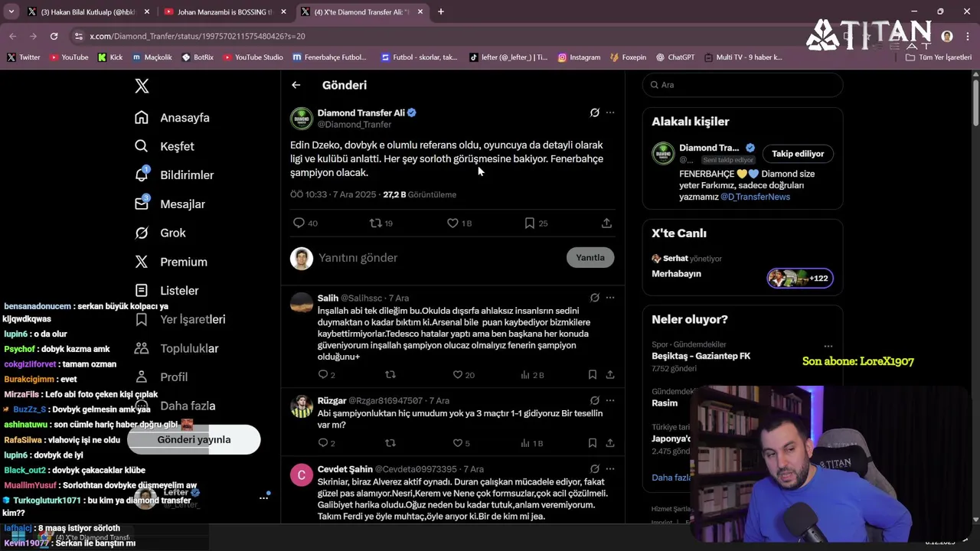Open the Twitter bookmark
The width and height of the screenshot is (980, 551).
pos(24,57)
